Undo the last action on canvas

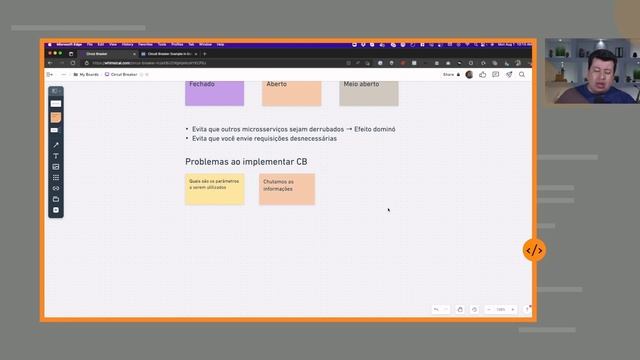click(436, 309)
